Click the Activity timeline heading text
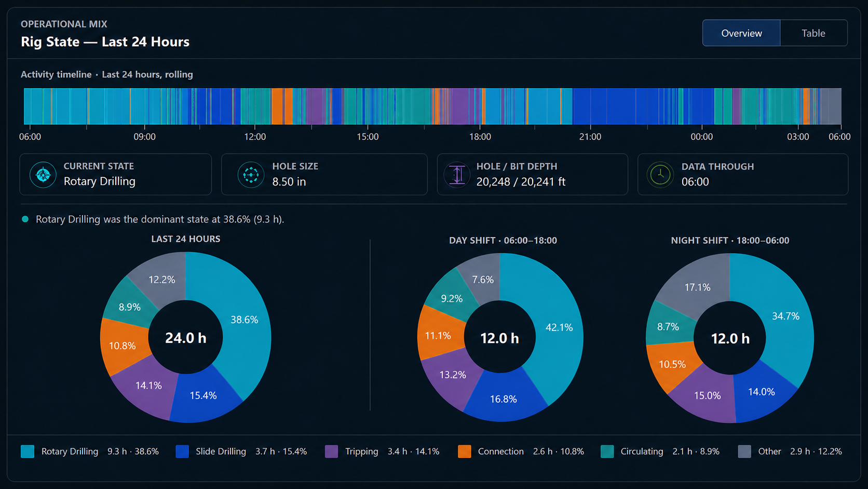 click(x=107, y=74)
